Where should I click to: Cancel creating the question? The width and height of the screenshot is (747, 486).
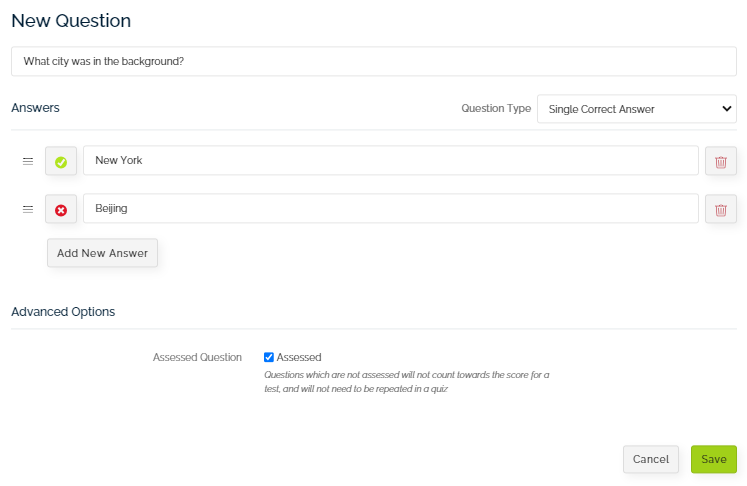[x=651, y=459]
